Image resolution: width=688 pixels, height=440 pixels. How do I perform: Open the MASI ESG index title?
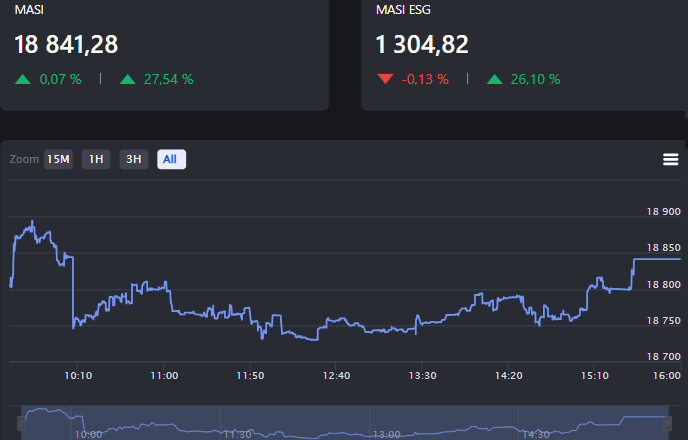[x=405, y=9]
